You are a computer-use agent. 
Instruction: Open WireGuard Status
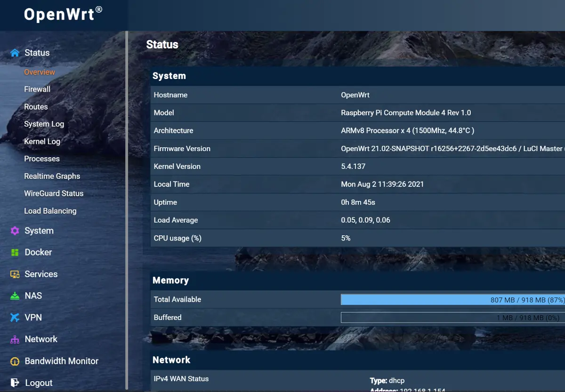pyautogui.click(x=54, y=193)
